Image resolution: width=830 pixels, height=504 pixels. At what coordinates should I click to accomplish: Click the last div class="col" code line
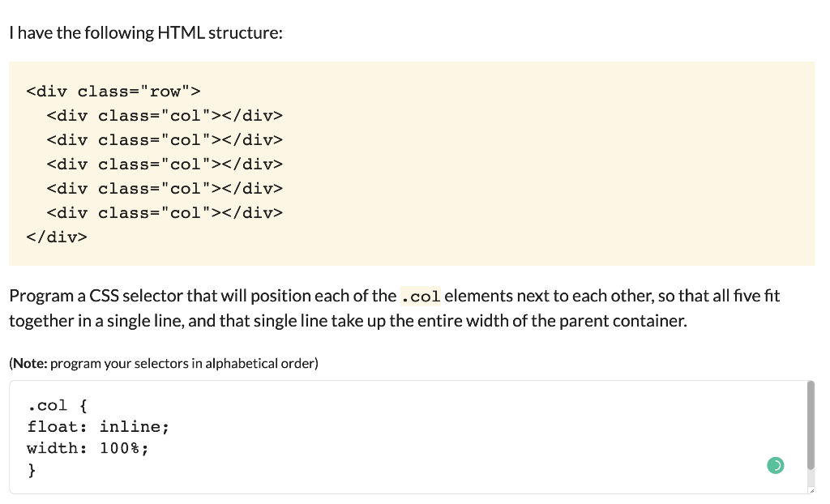point(165,213)
